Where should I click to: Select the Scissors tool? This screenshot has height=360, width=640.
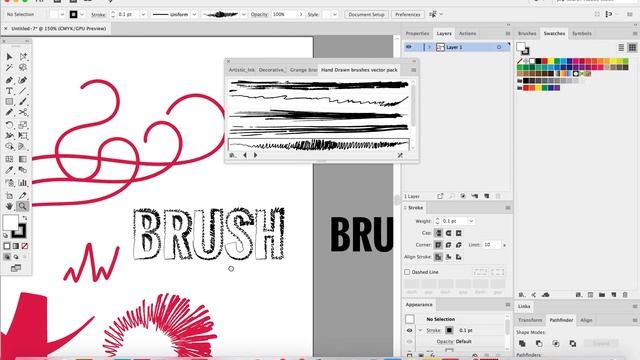pyautogui.click(x=23, y=113)
